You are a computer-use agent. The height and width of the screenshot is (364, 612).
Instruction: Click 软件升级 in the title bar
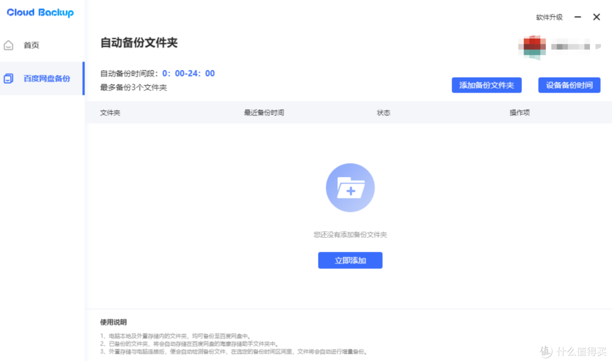[549, 17]
